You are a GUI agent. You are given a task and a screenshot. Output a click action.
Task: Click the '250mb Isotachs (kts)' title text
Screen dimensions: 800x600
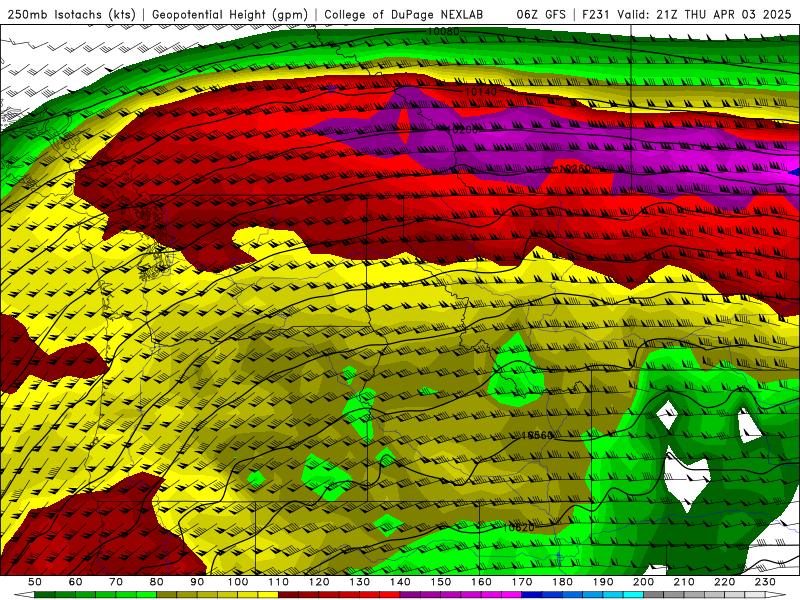[x=71, y=14]
